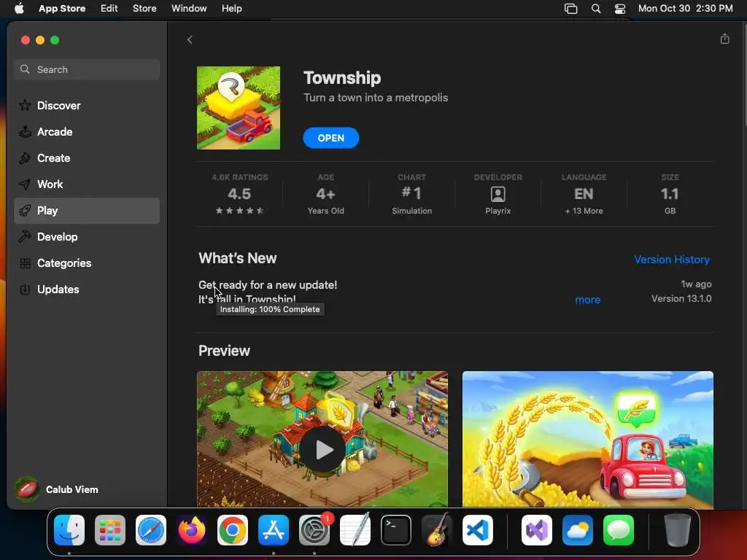Launch Visual Studio Code from dock

(x=478, y=530)
